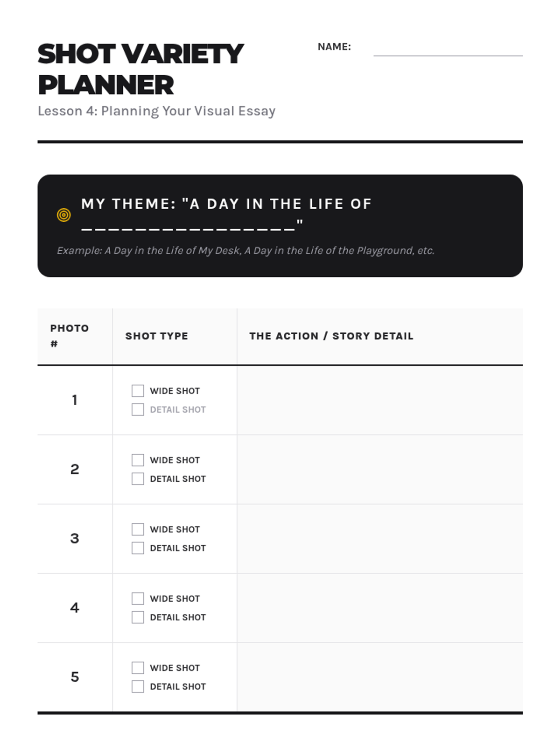Tick Detail Shot box for photo 2

click(138, 479)
